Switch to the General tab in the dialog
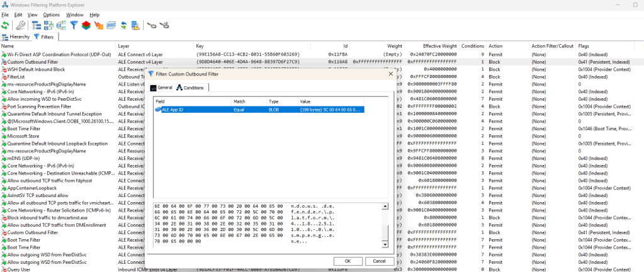The height and width of the screenshot is (272, 644). point(161,88)
